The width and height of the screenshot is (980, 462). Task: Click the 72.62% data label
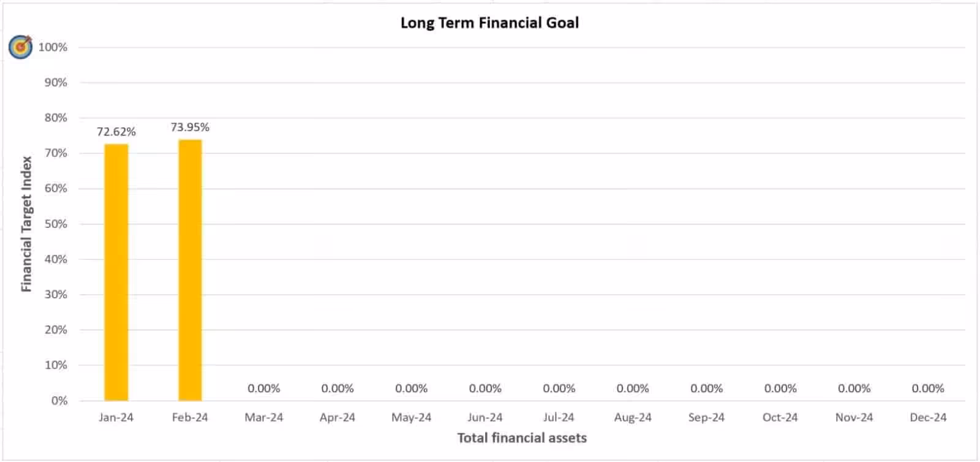click(116, 132)
